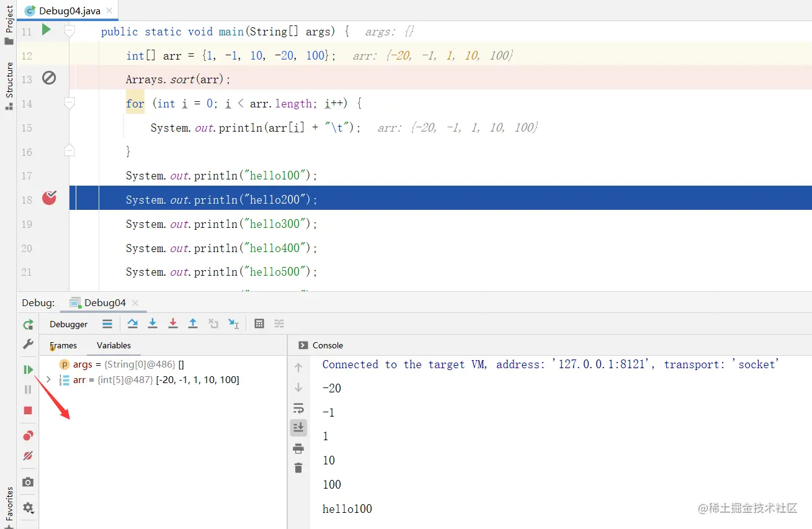Viewport: 812px width, 529px height.
Task: Click the -20 console output line
Action: pyautogui.click(x=332, y=389)
